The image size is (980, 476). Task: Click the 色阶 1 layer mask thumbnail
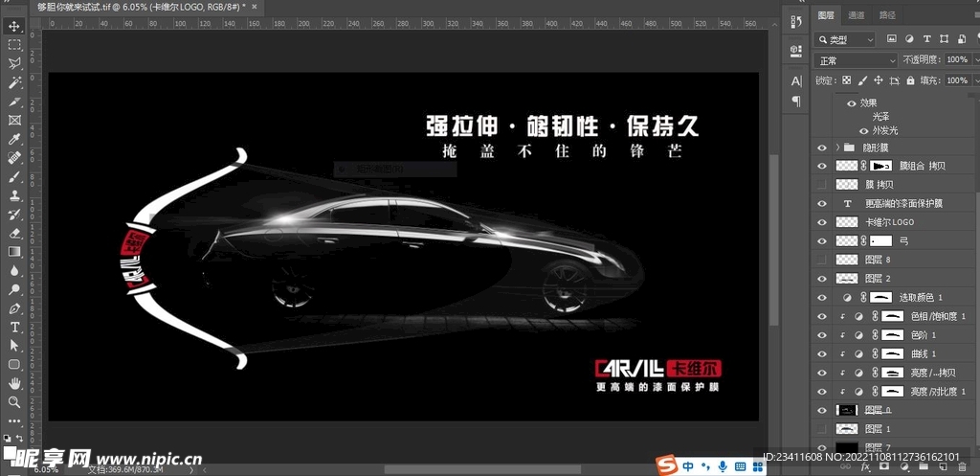tap(891, 335)
